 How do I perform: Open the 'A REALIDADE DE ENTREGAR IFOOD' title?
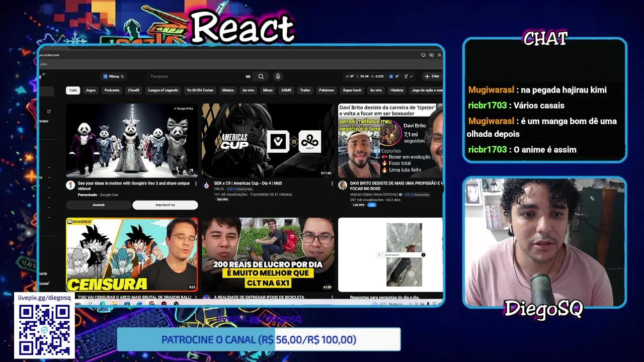259,298
